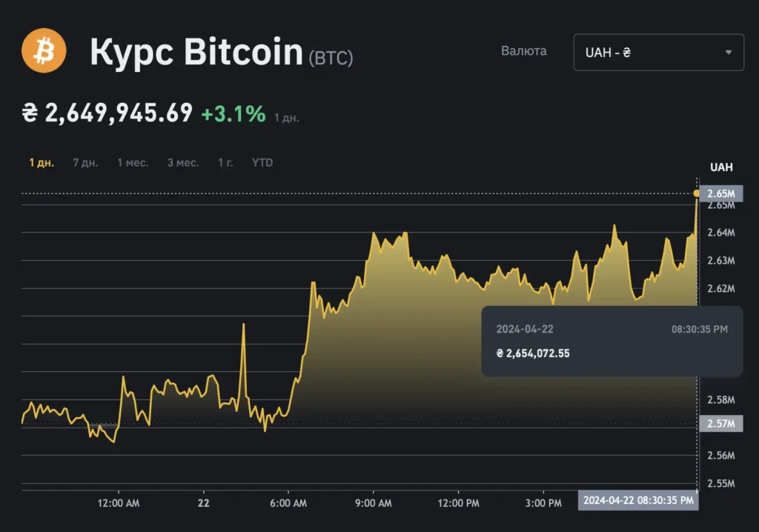The image size is (759, 532).
Task: Click the UAH axis title above the chart
Action: click(723, 167)
